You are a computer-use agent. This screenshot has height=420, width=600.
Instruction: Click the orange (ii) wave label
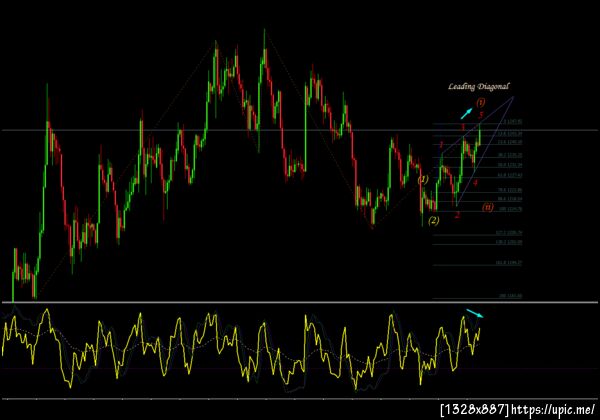click(x=488, y=207)
